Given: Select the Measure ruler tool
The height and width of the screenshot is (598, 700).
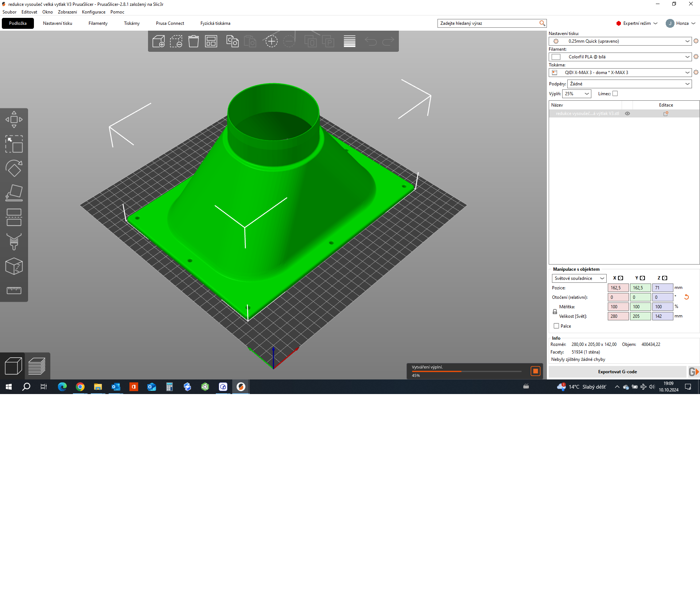Looking at the screenshot, I should click(14, 290).
